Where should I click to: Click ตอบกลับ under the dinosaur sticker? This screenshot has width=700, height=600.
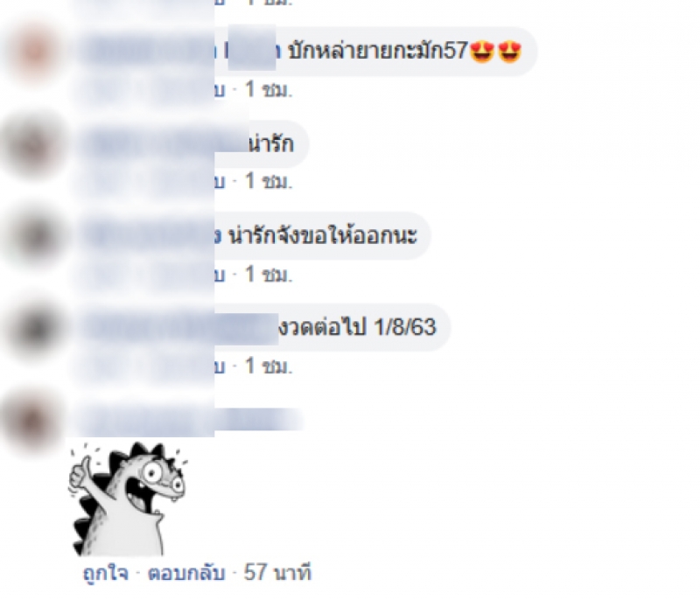tap(186, 573)
